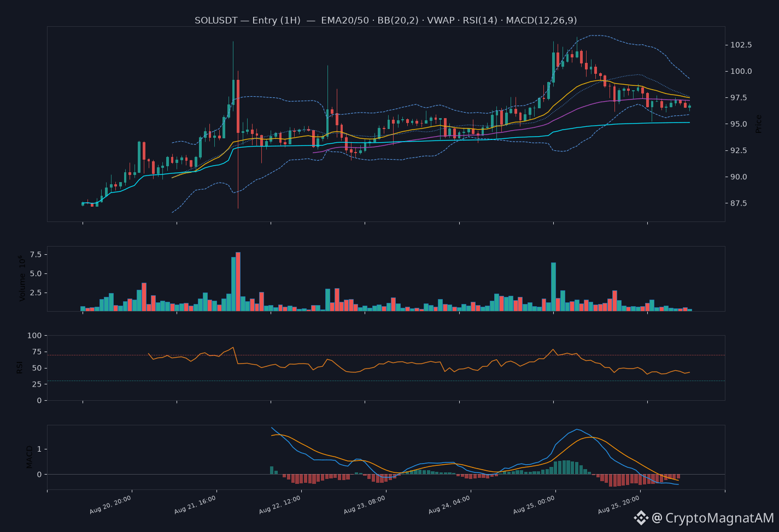The image size is (779, 532).
Task: Click the MACD panel axis label
Action: pos(30,457)
